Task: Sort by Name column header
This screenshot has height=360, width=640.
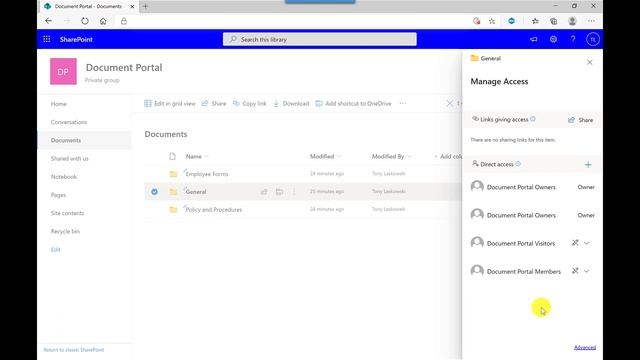Action: click(x=194, y=156)
